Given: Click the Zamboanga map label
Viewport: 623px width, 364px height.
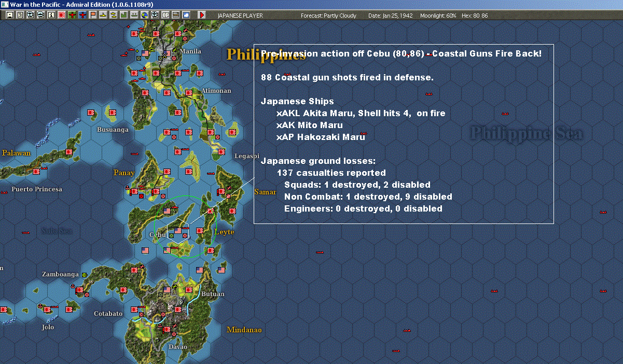Looking at the screenshot, I should click(x=61, y=274).
